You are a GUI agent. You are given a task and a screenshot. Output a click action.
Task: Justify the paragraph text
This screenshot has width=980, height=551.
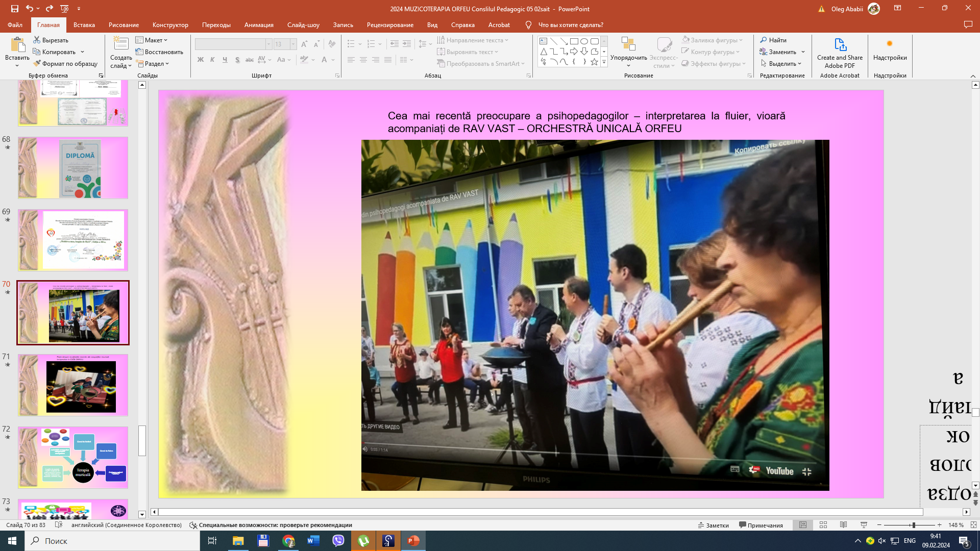(x=388, y=60)
